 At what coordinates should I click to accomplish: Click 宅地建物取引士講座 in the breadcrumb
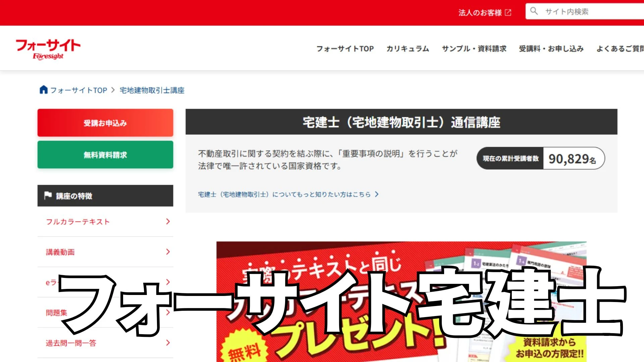pos(152,90)
